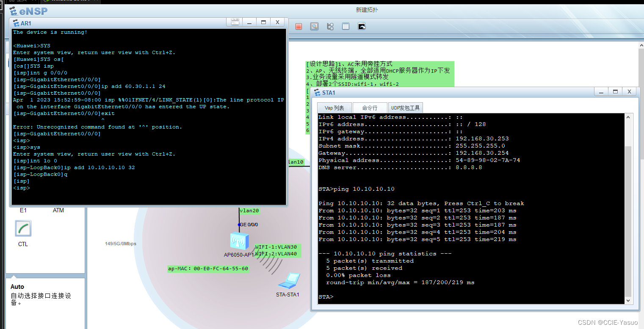Viewport: 644px width, 329px height.
Task: Click the '[isp]int lo 0' line in AR1
Action: coord(35,161)
